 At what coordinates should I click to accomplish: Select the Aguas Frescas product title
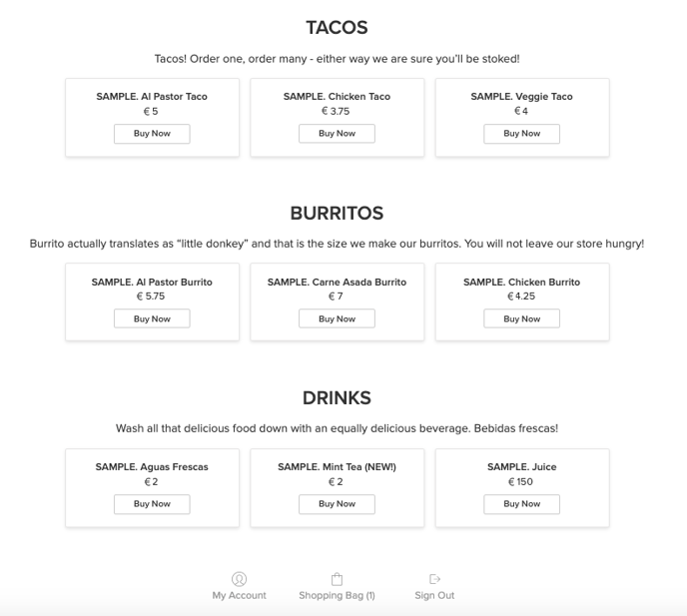(x=152, y=467)
